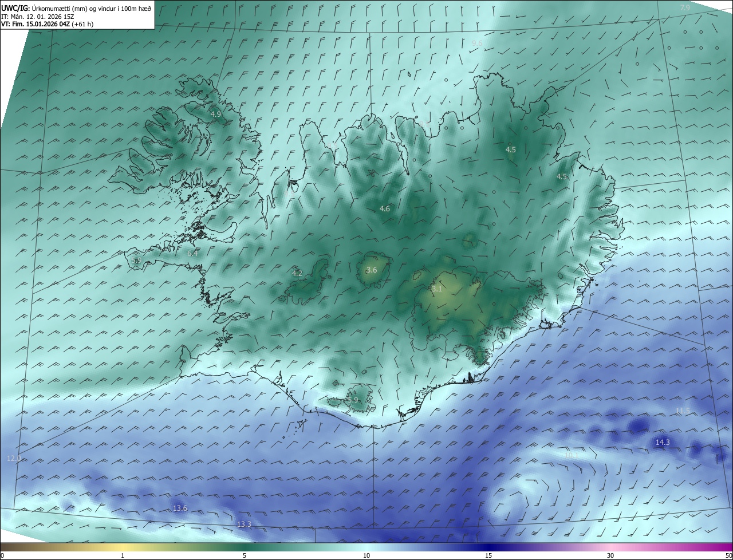Click the 13.6 value label on the map
733x560 pixels.
coord(180,508)
